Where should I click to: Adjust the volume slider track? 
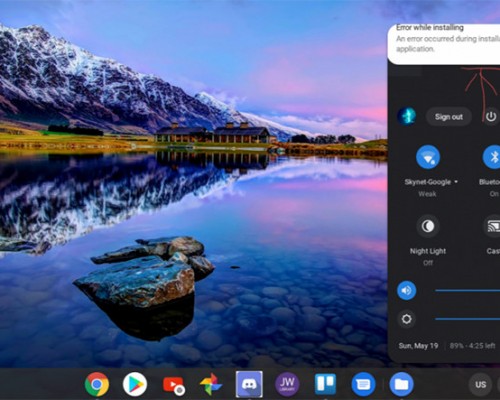467,291
